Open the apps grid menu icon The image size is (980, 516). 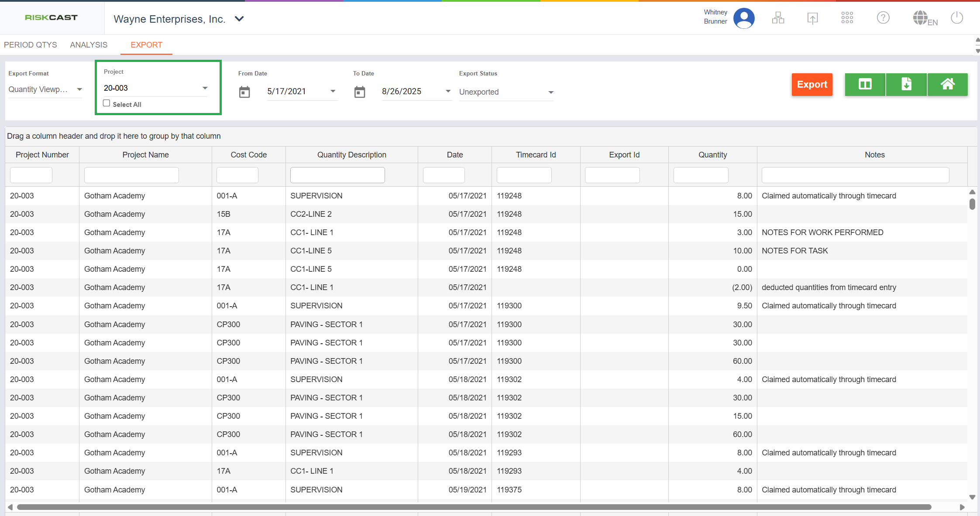pos(847,18)
